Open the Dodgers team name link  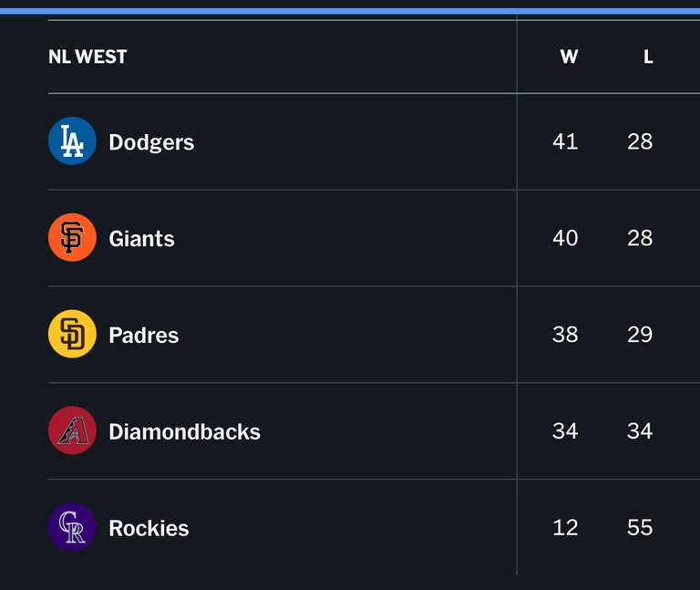pos(151,142)
